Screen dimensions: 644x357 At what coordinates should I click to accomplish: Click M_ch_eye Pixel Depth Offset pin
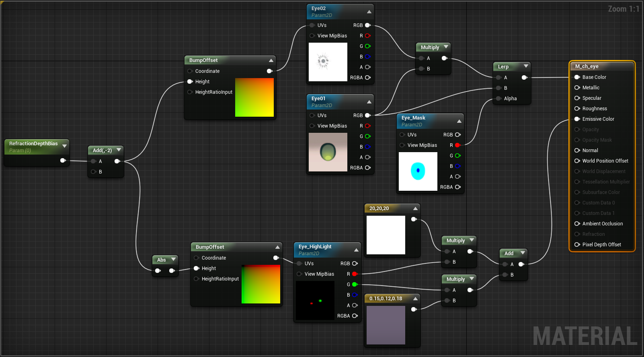[x=577, y=245]
